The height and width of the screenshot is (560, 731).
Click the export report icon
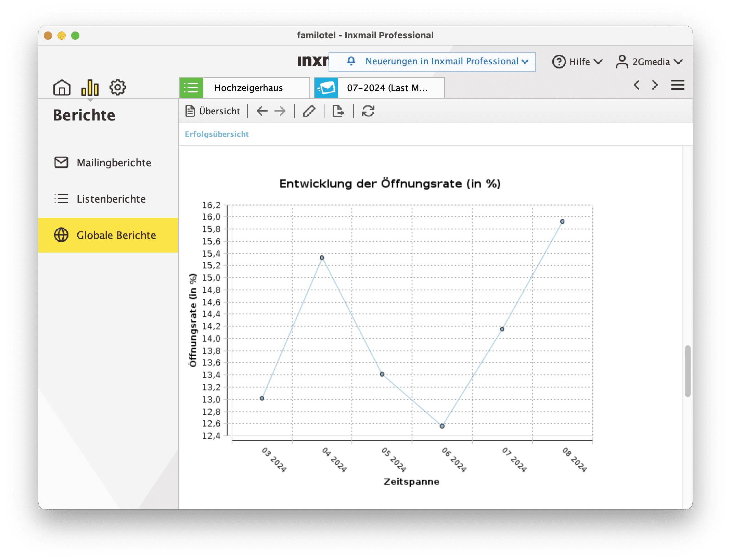338,111
